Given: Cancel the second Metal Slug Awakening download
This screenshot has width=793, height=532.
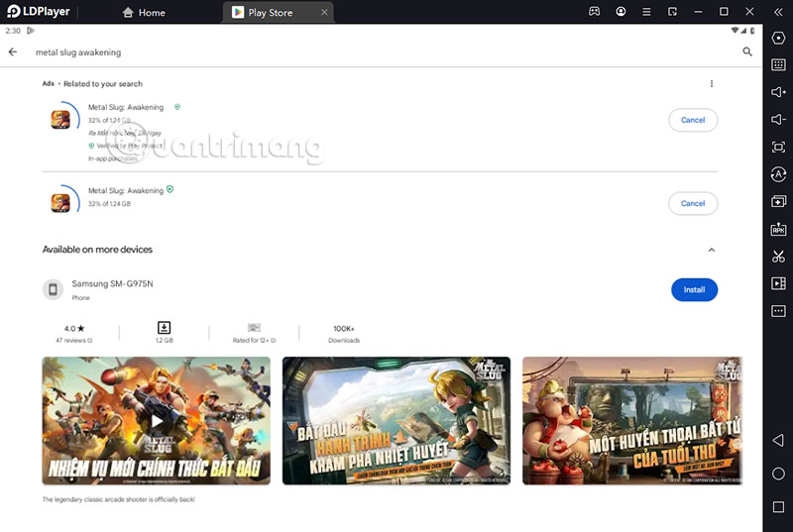Looking at the screenshot, I should tap(693, 203).
